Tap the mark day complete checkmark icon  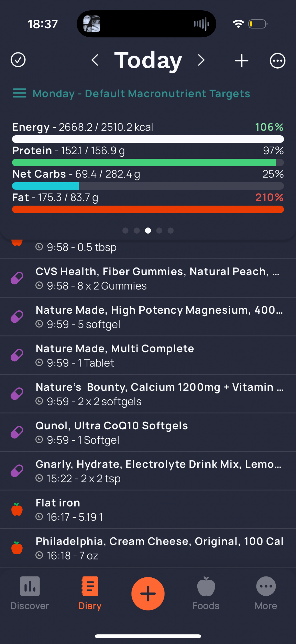18,60
